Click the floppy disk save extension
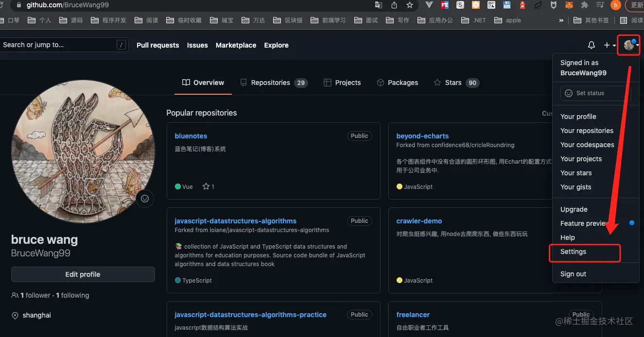Image resolution: width=644 pixels, height=337 pixels. 507,5
